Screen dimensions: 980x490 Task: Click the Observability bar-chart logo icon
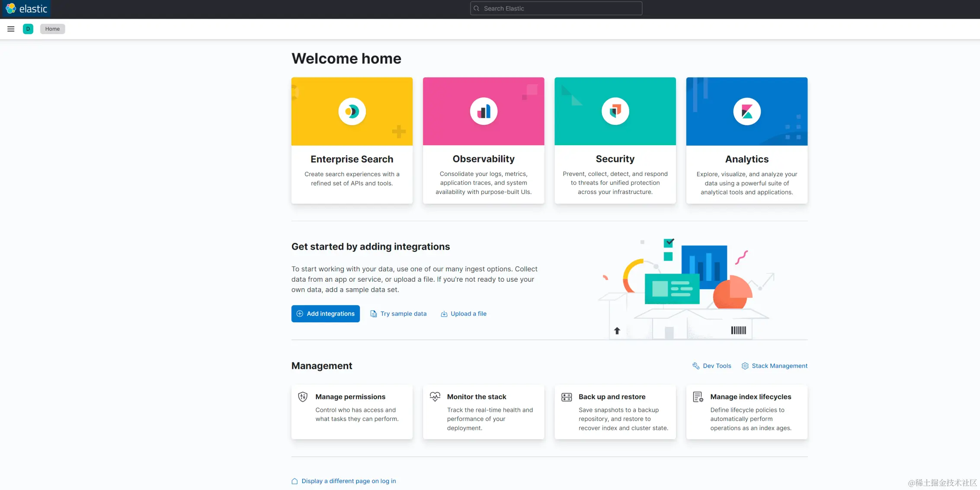point(484,111)
